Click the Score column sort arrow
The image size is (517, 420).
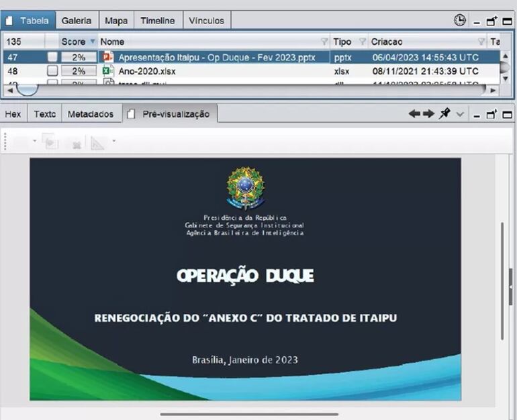click(93, 42)
